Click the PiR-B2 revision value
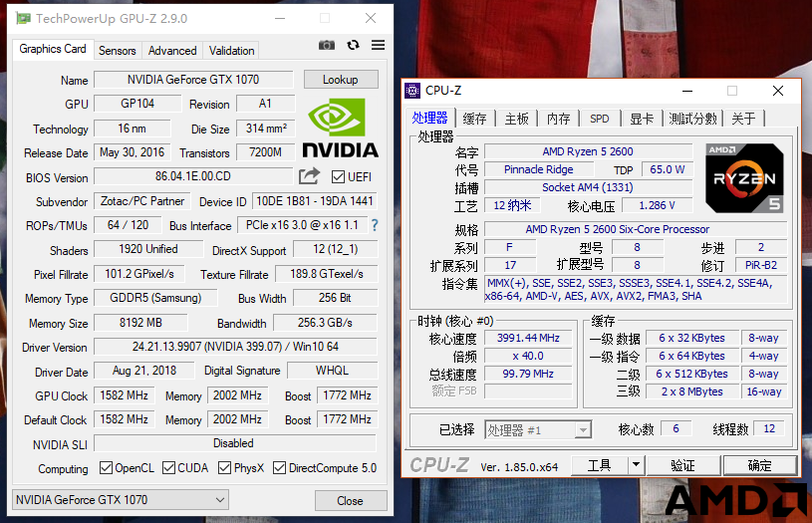Viewport: 812px width, 523px height. [761, 265]
